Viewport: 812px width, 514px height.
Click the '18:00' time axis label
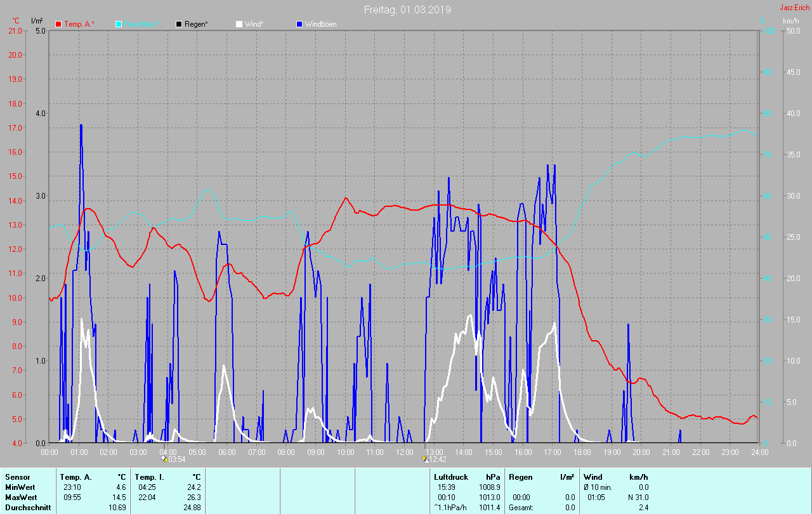point(582,452)
